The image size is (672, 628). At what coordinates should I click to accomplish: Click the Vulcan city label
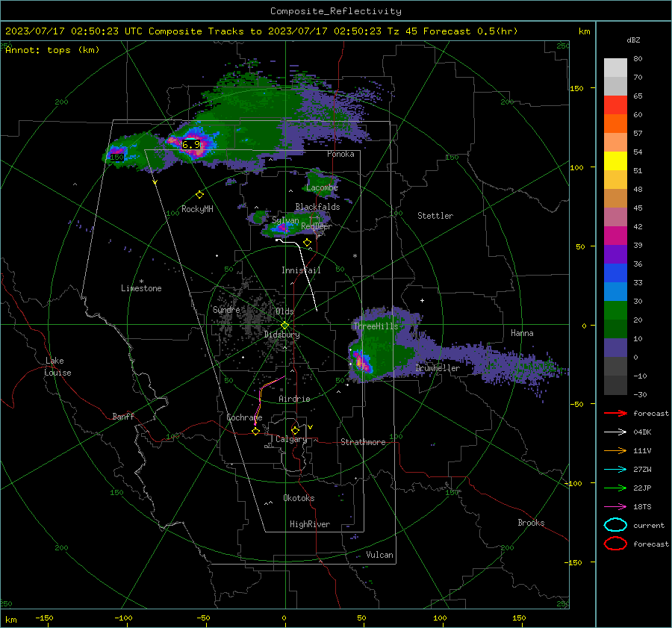pos(379,555)
